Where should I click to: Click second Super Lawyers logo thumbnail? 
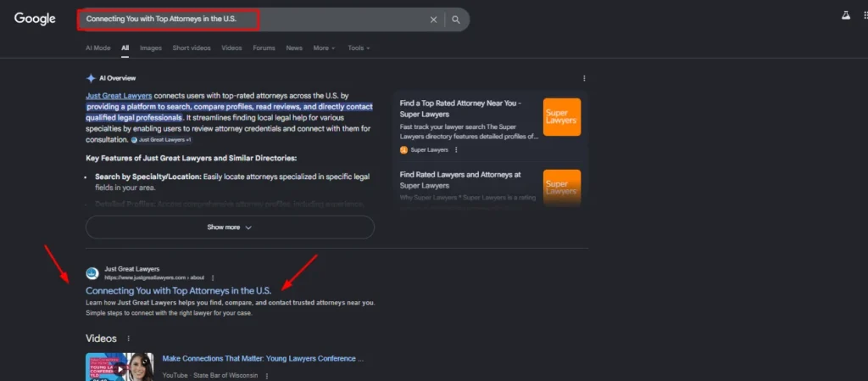tap(562, 188)
